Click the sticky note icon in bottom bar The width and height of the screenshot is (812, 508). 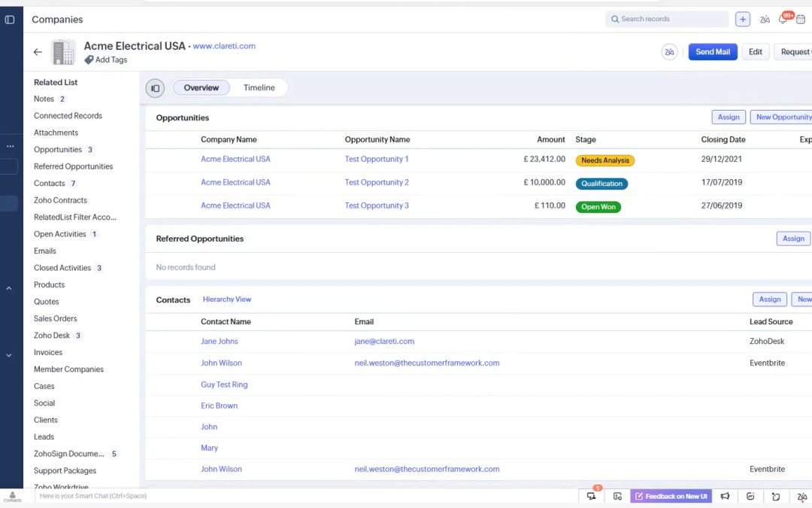coord(776,497)
